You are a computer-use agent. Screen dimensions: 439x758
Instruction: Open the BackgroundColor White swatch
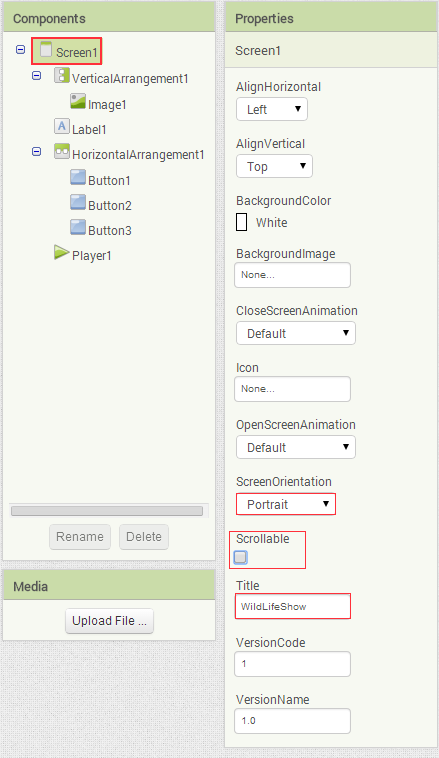tap(242, 222)
